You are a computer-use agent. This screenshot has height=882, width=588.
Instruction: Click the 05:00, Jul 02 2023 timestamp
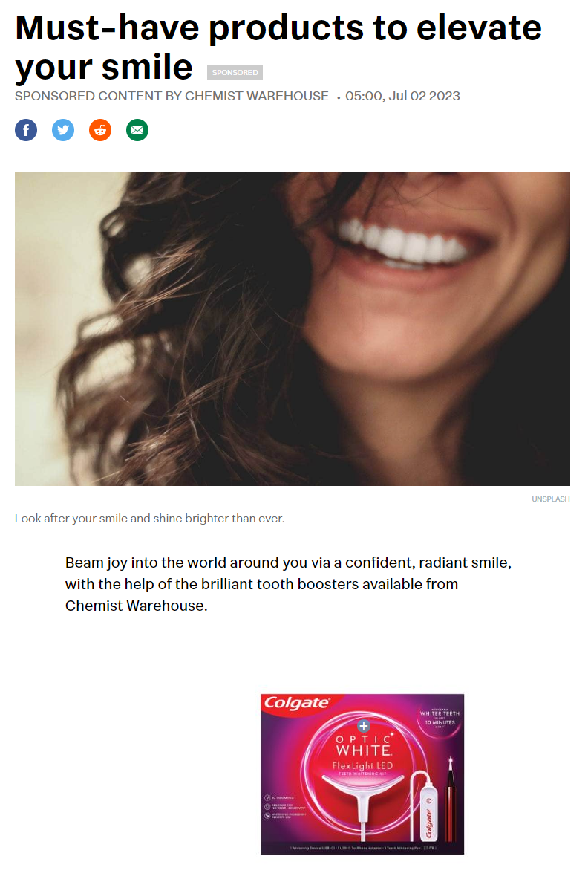pyautogui.click(x=402, y=96)
